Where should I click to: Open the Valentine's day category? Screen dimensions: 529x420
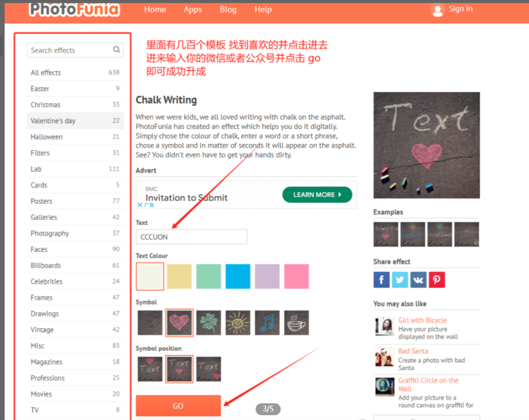(75, 120)
